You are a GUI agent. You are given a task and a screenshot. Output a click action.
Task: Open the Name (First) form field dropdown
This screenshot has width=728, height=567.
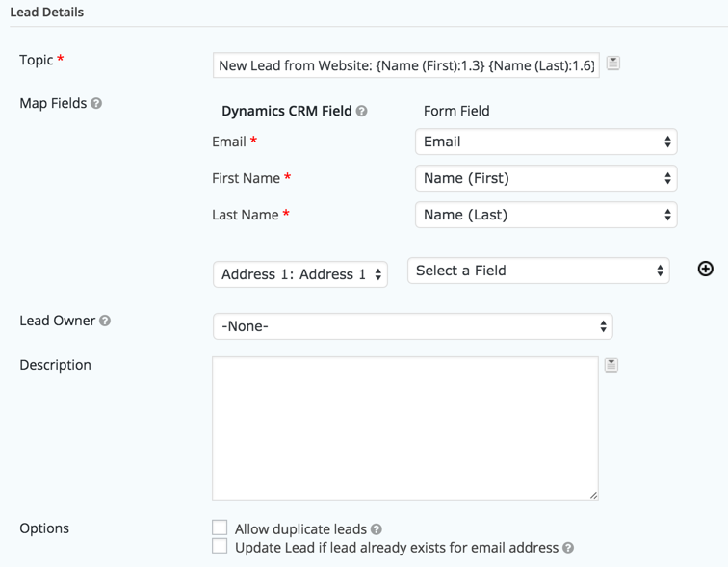[545, 178]
